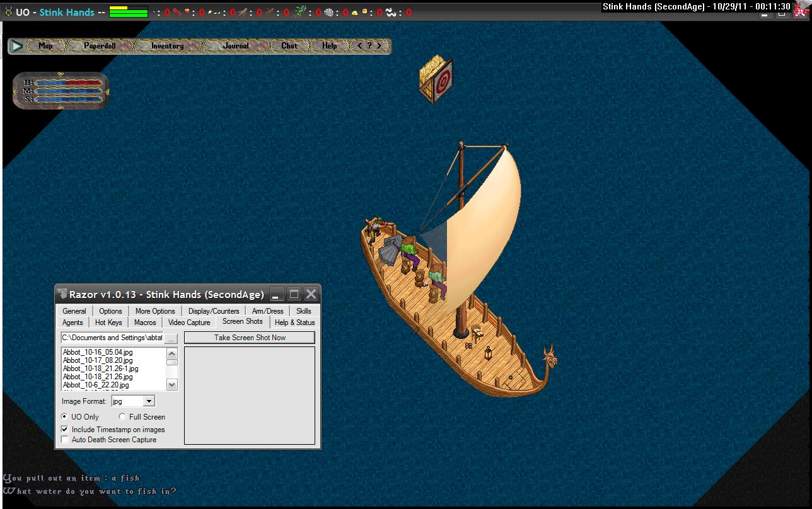The height and width of the screenshot is (509, 812).
Task: Minimize the Razor window
Action: click(x=276, y=294)
